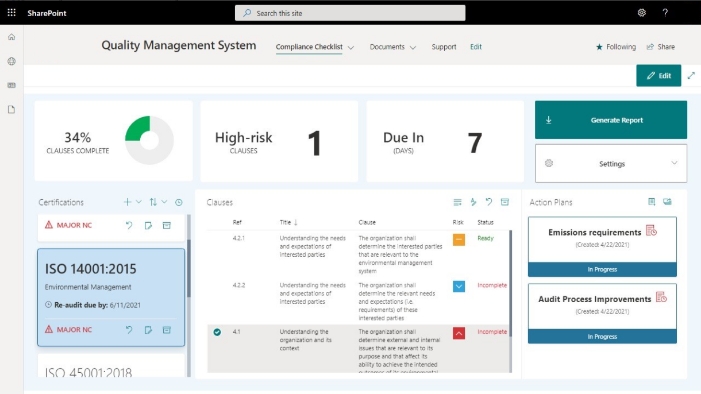
Task: Toggle the selected checkmark on clause 4.1
Action: pos(217,332)
